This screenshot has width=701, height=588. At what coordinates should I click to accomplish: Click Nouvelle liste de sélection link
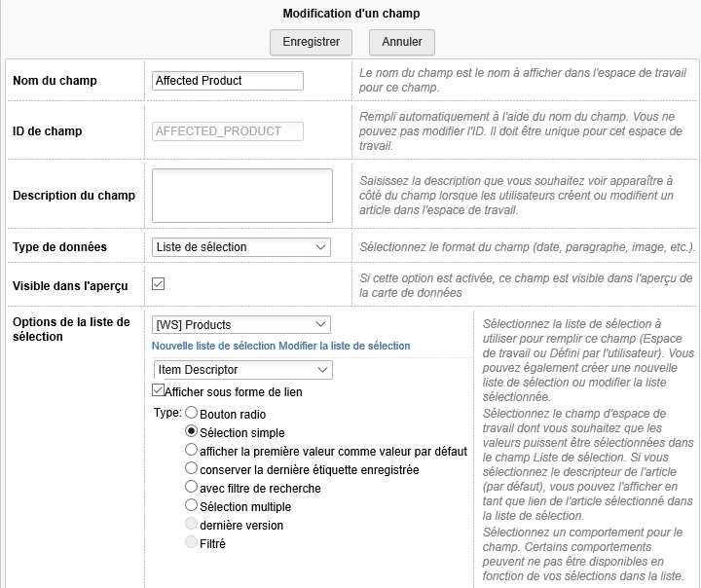tap(214, 346)
